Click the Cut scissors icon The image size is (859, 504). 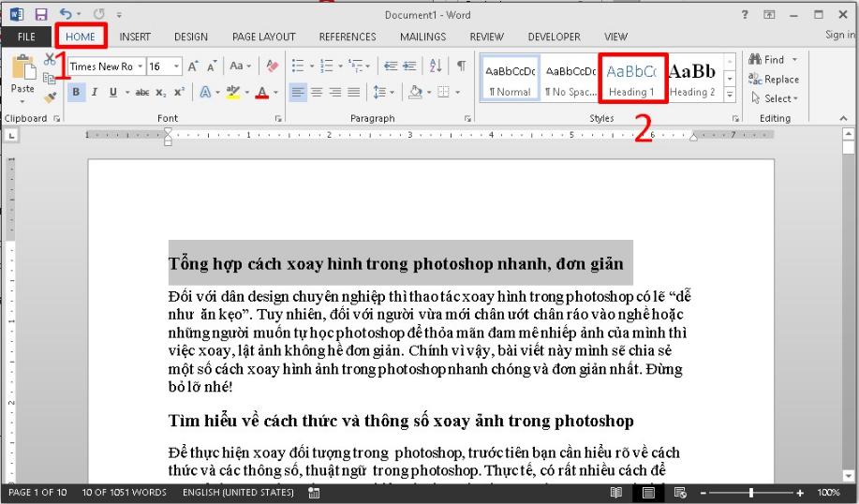coord(50,60)
